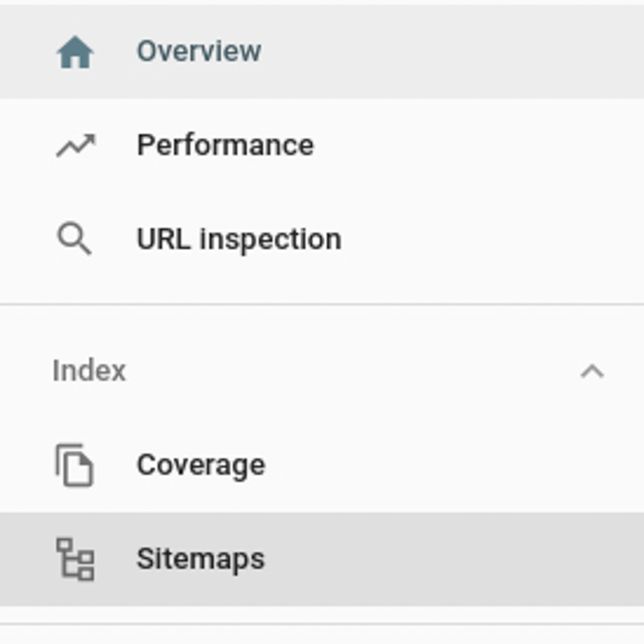Click the trending line Performance icon
The width and height of the screenshot is (644, 644).
pyautogui.click(x=75, y=147)
